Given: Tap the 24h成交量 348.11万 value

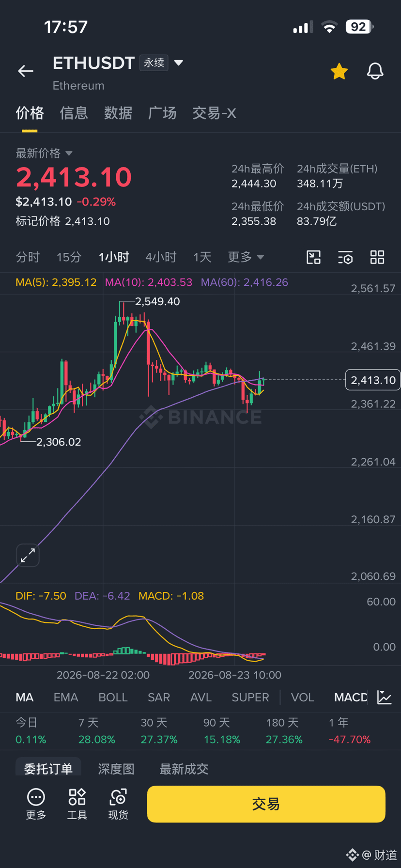Looking at the screenshot, I should pos(320,184).
